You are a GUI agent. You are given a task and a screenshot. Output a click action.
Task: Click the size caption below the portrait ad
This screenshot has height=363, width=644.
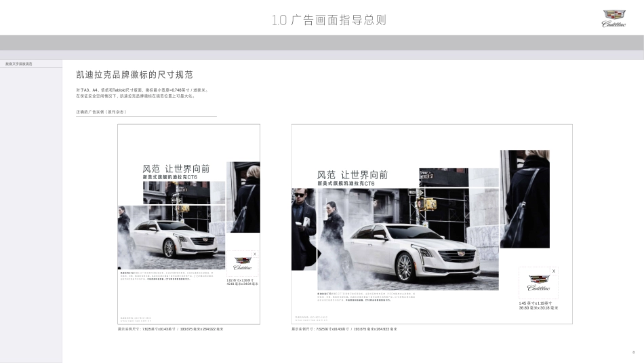(x=170, y=329)
